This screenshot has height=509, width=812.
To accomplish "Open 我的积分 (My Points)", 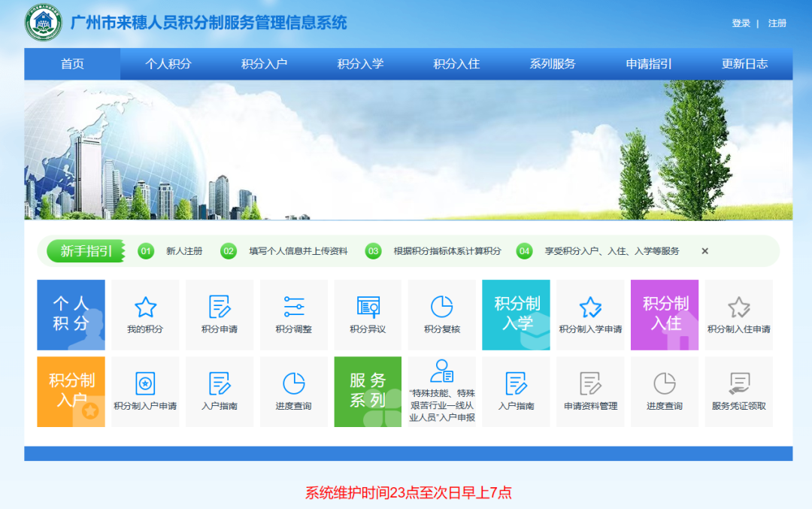I will click(x=145, y=314).
